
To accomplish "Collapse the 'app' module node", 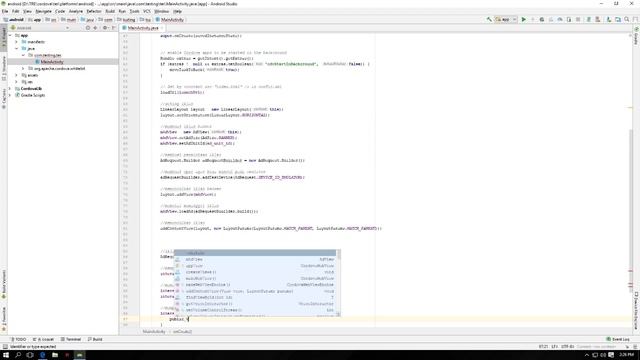I will [10, 36].
